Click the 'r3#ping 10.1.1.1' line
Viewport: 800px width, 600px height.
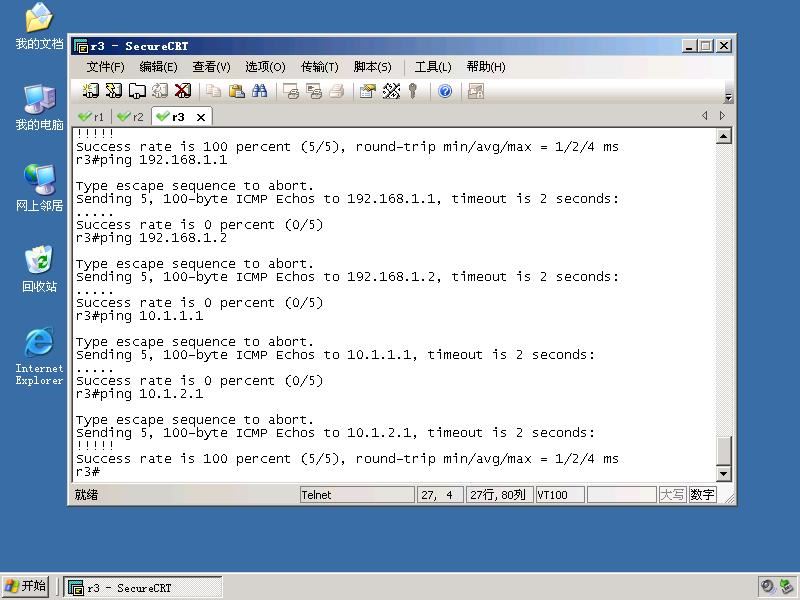139,316
